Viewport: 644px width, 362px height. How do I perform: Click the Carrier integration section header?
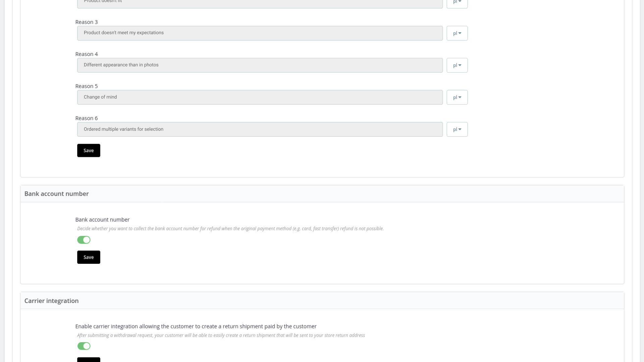click(51, 301)
